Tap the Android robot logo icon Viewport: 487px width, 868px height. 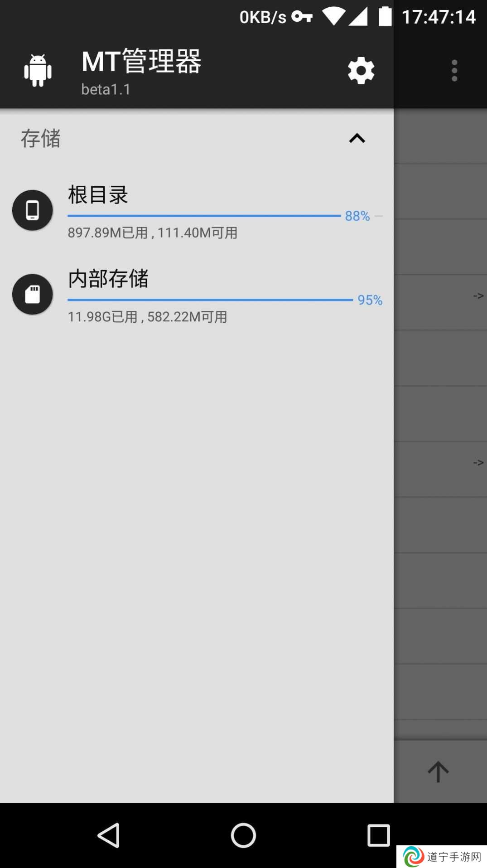[x=38, y=70]
